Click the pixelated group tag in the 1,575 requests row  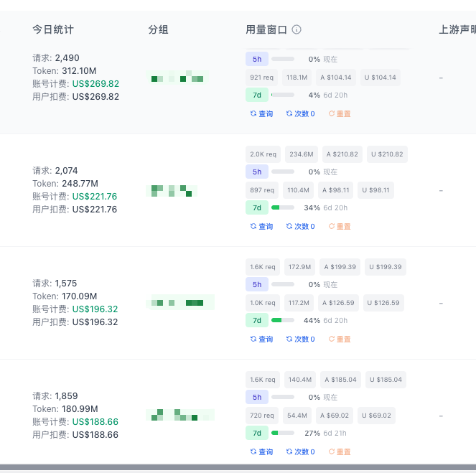click(x=180, y=302)
